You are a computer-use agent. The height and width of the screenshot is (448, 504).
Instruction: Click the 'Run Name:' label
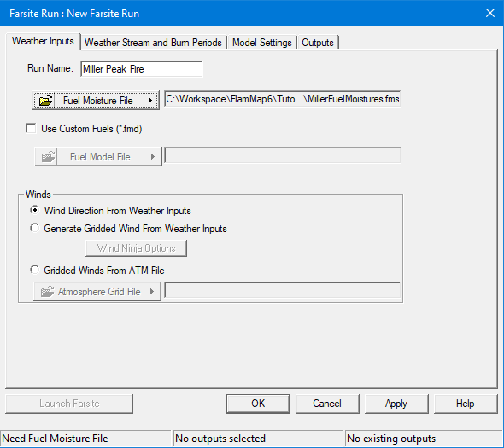(50, 68)
